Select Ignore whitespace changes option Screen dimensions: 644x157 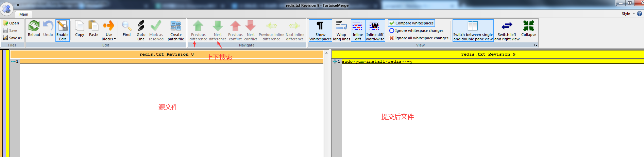[416, 31]
